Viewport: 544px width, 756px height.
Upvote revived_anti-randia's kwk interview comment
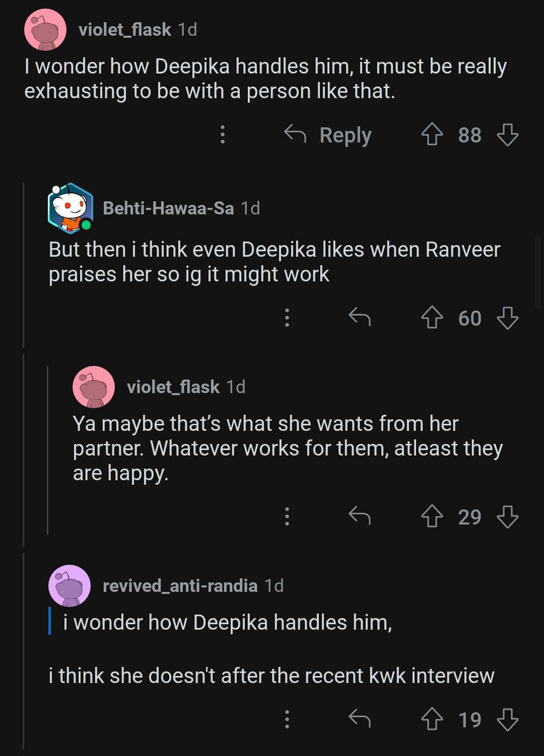coord(432,719)
